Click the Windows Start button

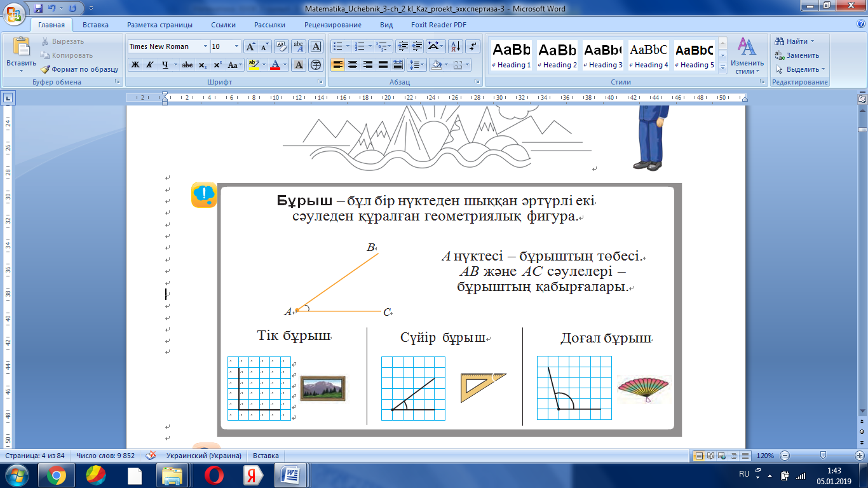click(x=16, y=475)
